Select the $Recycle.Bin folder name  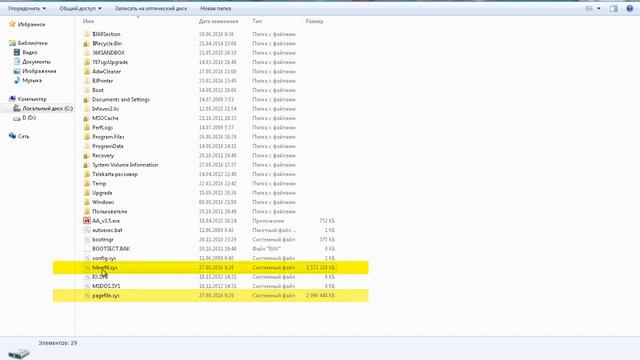(107, 43)
